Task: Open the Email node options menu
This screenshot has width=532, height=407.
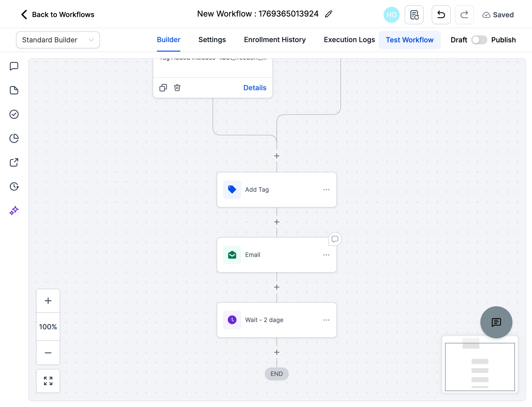Action: point(326,255)
